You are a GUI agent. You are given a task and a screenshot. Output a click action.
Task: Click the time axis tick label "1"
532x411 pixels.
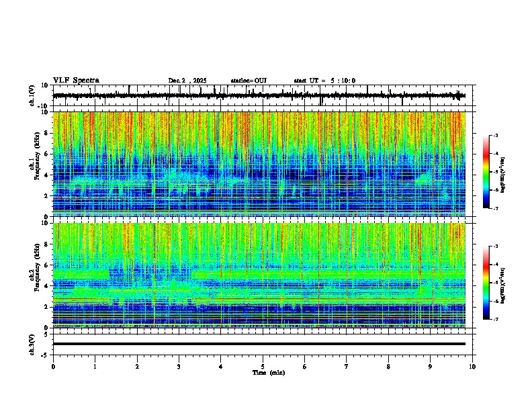point(95,367)
